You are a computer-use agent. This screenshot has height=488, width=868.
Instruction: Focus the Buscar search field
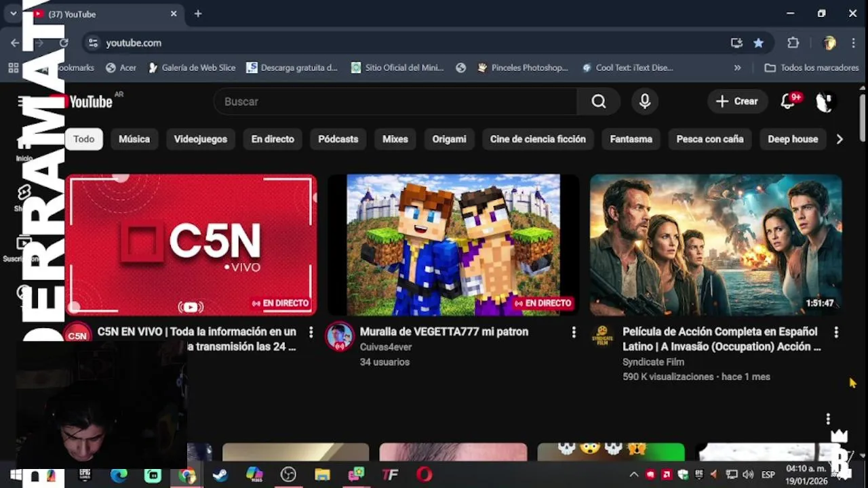tap(395, 102)
